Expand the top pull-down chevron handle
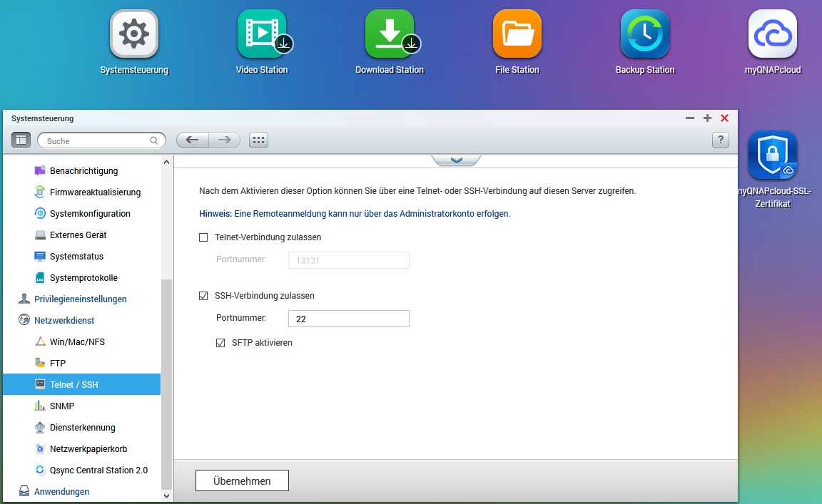 [x=456, y=160]
